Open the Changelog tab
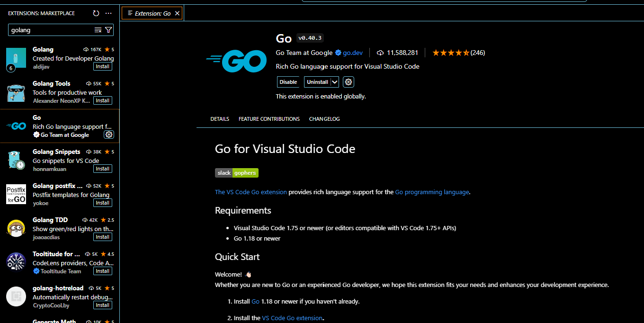The width and height of the screenshot is (644, 323). pyautogui.click(x=324, y=119)
